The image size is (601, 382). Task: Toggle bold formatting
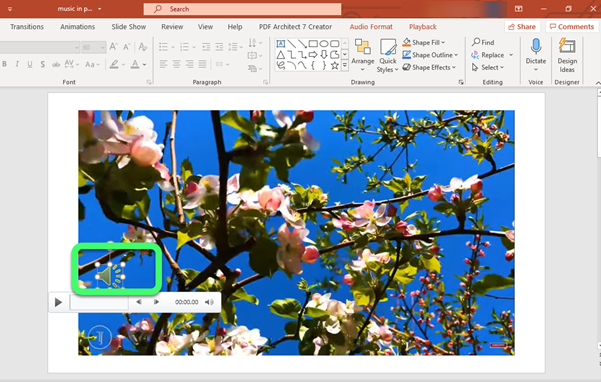5,64
